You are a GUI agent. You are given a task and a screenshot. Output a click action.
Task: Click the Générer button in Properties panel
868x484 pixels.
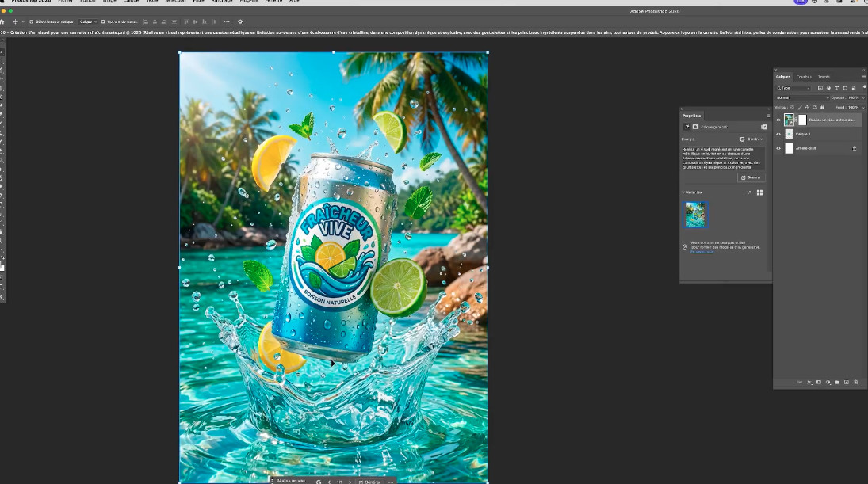pos(751,177)
